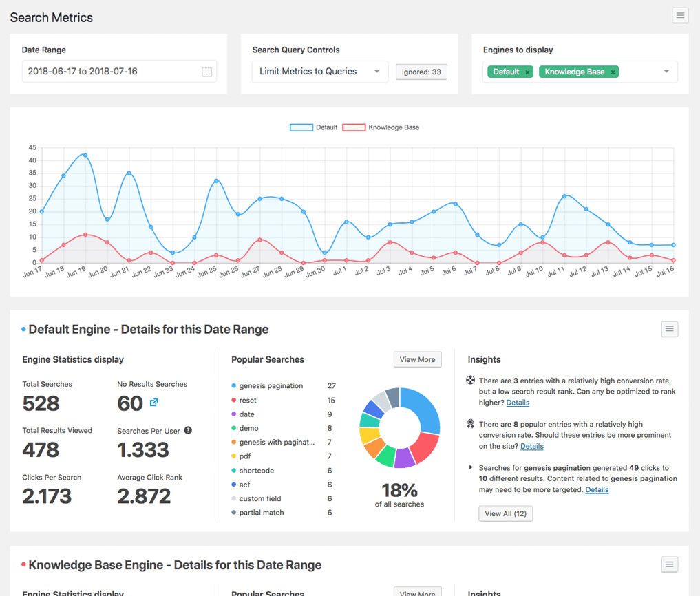Click the Ignored: 33 button
Viewport: 700px width, 596px height.
click(x=421, y=71)
